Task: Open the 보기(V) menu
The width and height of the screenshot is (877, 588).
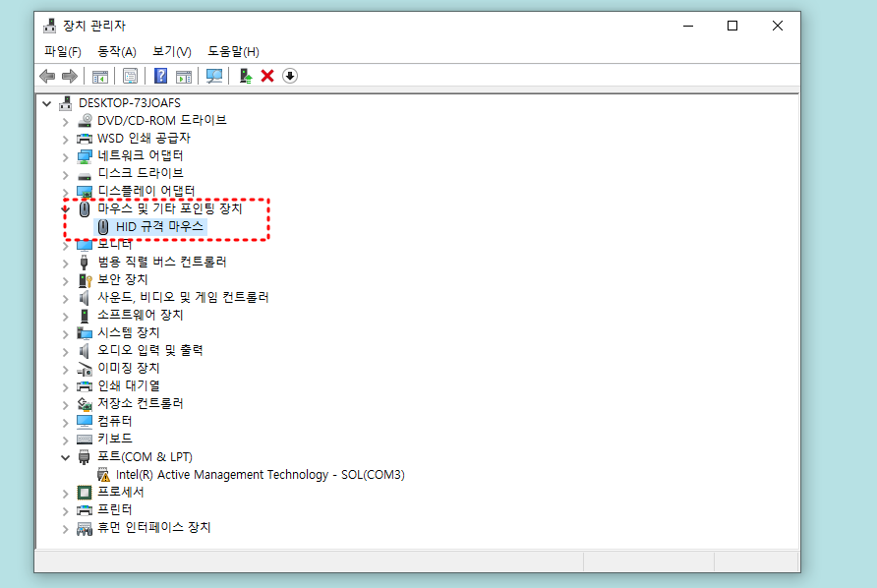Action: tap(172, 51)
